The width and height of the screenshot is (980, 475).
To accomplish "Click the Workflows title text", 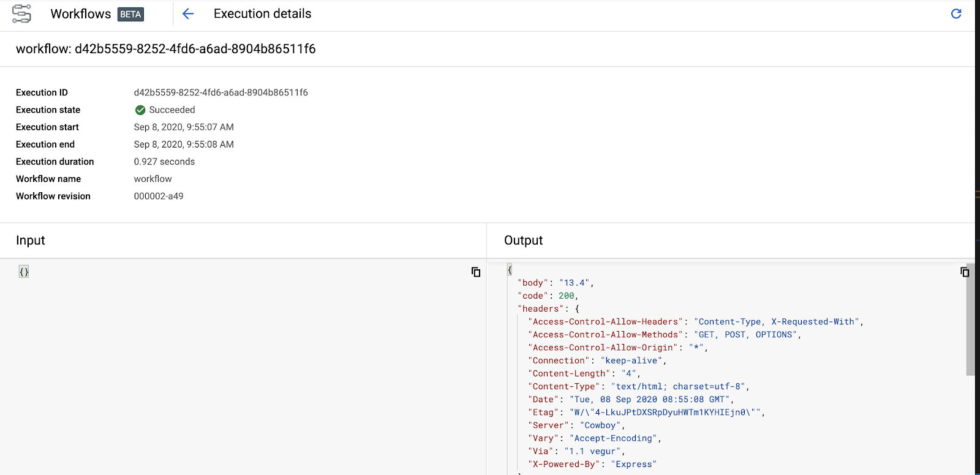I will click(x=80, y=14).
